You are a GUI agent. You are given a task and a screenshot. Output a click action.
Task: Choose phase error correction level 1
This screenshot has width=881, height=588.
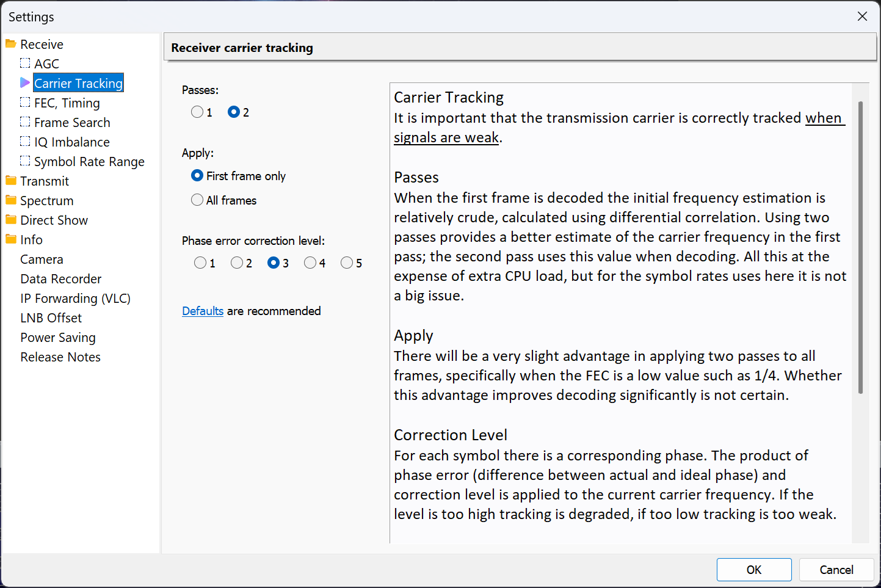200,263
